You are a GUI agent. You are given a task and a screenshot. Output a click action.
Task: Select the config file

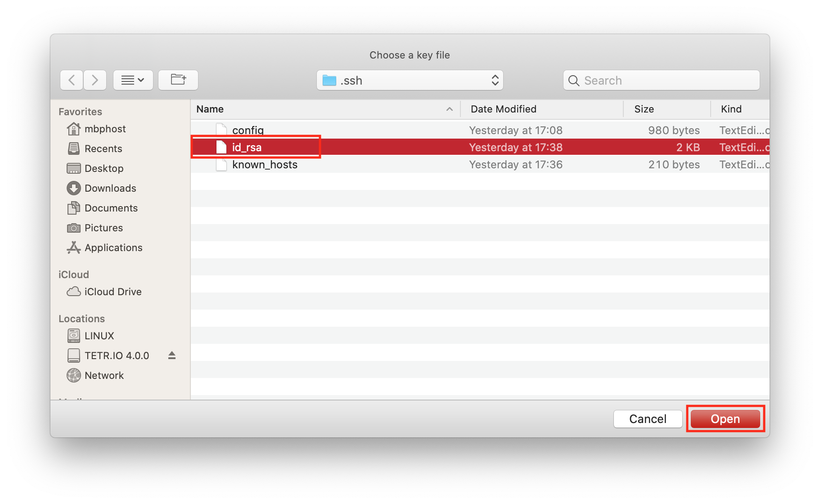(248, 130)
